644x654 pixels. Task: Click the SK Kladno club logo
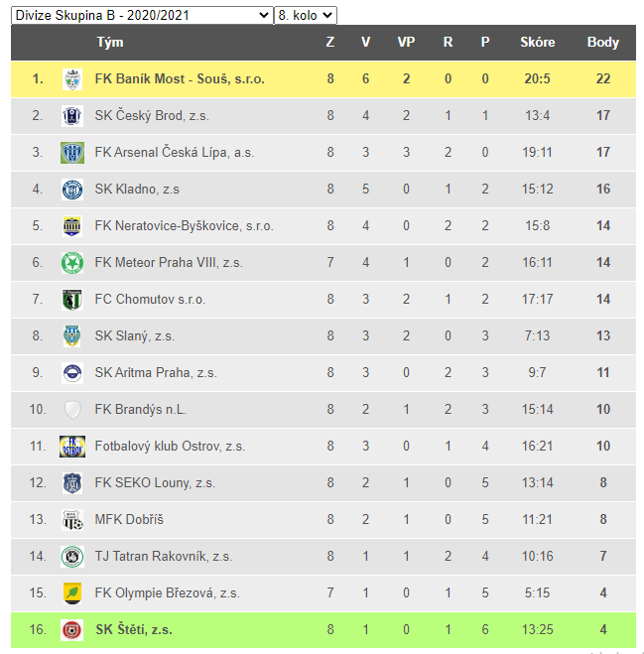coord(71,190)
